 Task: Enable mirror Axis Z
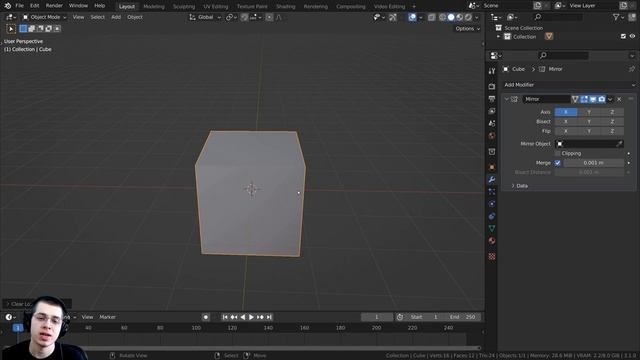[x=612, y=112]
